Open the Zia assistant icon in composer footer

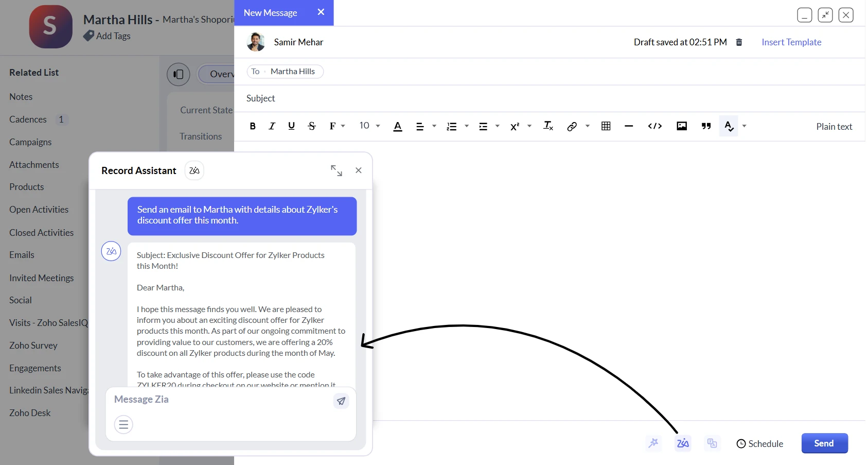(x=683, y=443)
